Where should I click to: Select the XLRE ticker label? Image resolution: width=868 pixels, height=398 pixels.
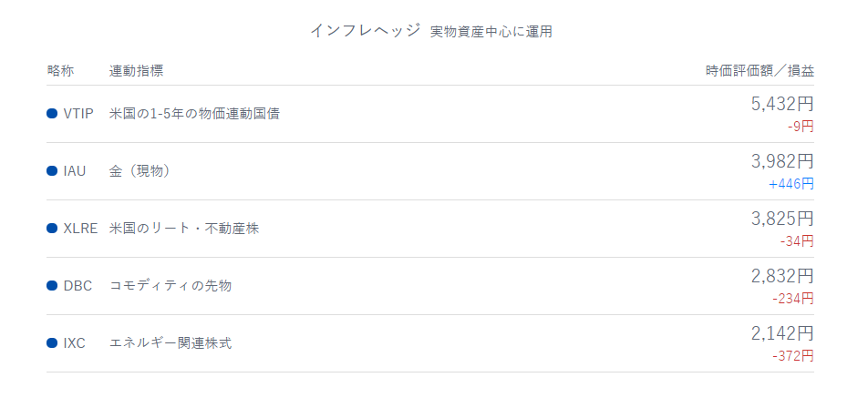coord(80,229)
